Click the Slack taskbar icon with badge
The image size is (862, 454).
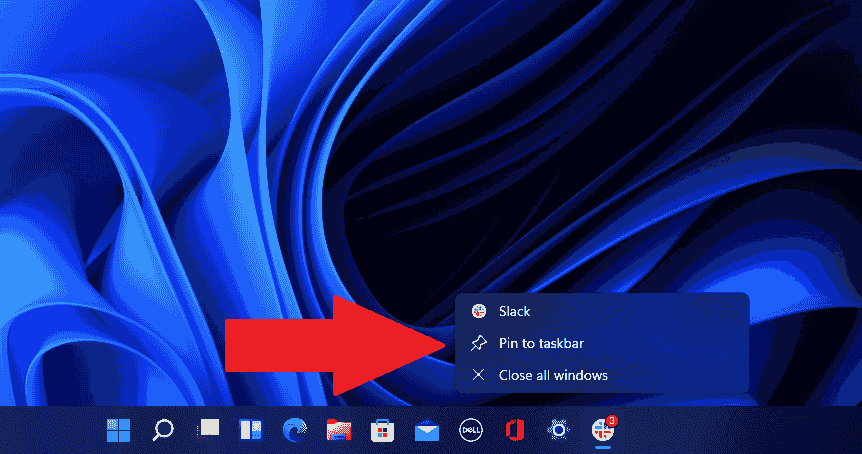tap(603, 430)
